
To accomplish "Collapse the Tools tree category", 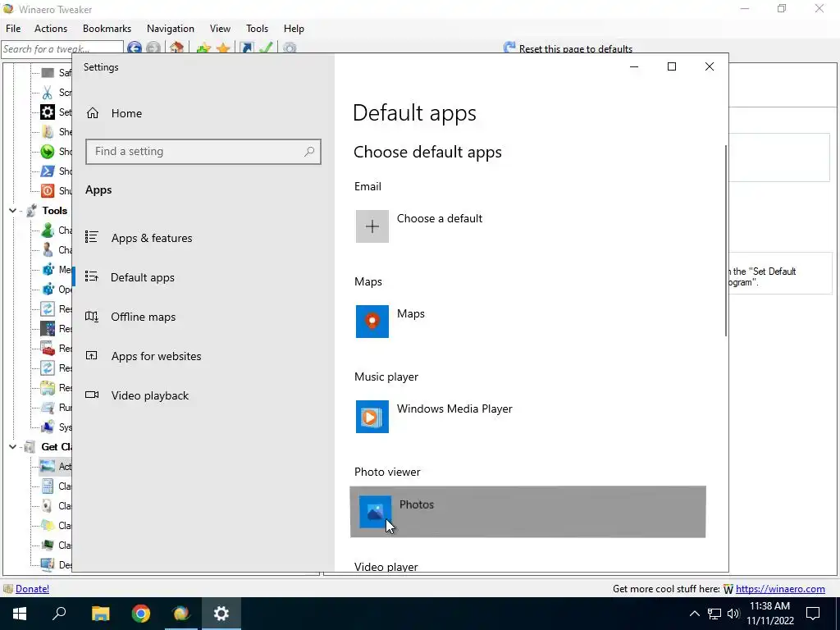I will coord(12,211).
